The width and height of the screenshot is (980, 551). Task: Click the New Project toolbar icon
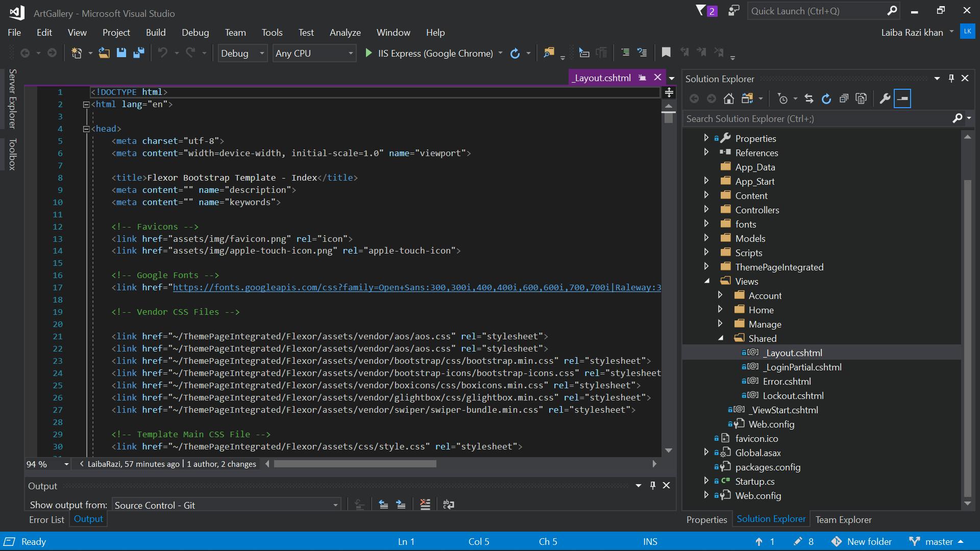tap(77, 53)
